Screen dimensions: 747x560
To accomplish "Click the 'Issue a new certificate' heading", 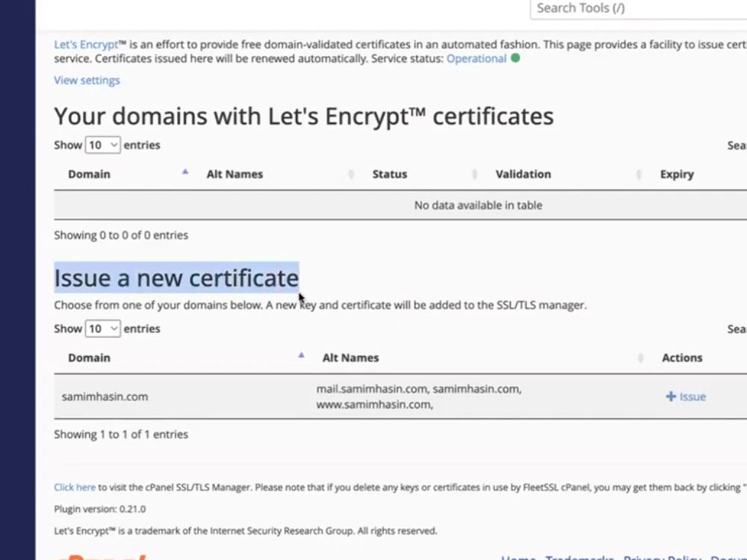I will [176, 278].
